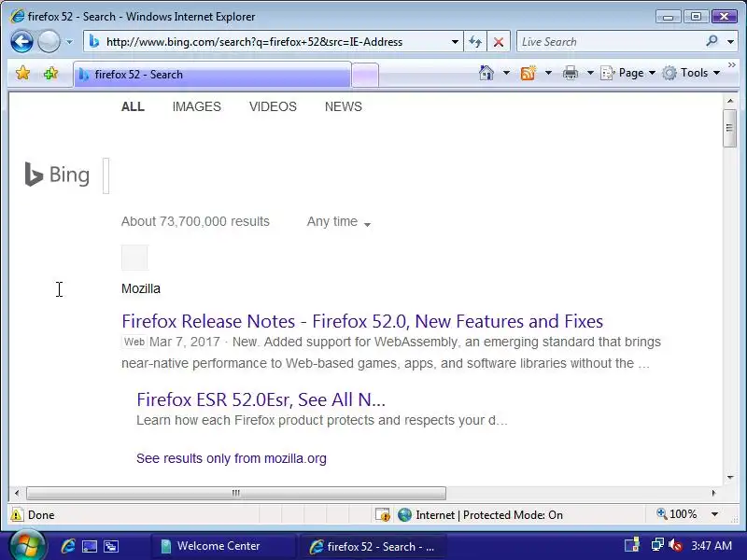Click the Show Desktop Quick Launch icon
This screenshot has height=560, width=747.
click(x=90, y=546)
